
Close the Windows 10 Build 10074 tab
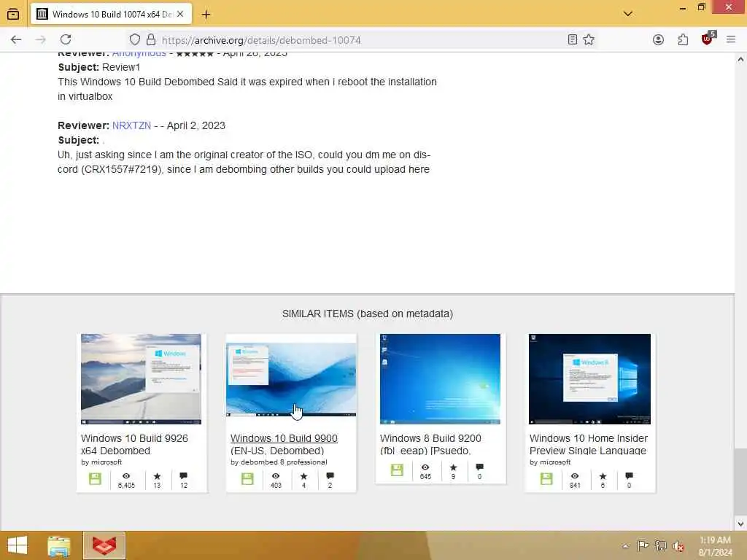pyautogui.click(x=180, y=15)
